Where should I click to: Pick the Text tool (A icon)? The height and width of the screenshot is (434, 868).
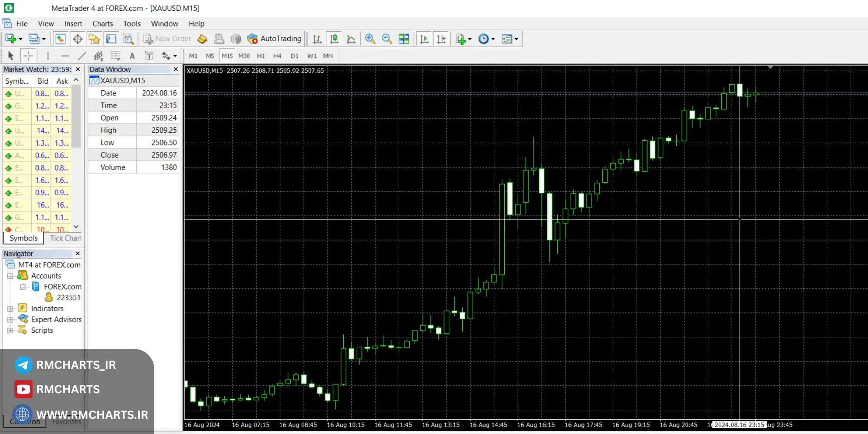pos(132,56)
